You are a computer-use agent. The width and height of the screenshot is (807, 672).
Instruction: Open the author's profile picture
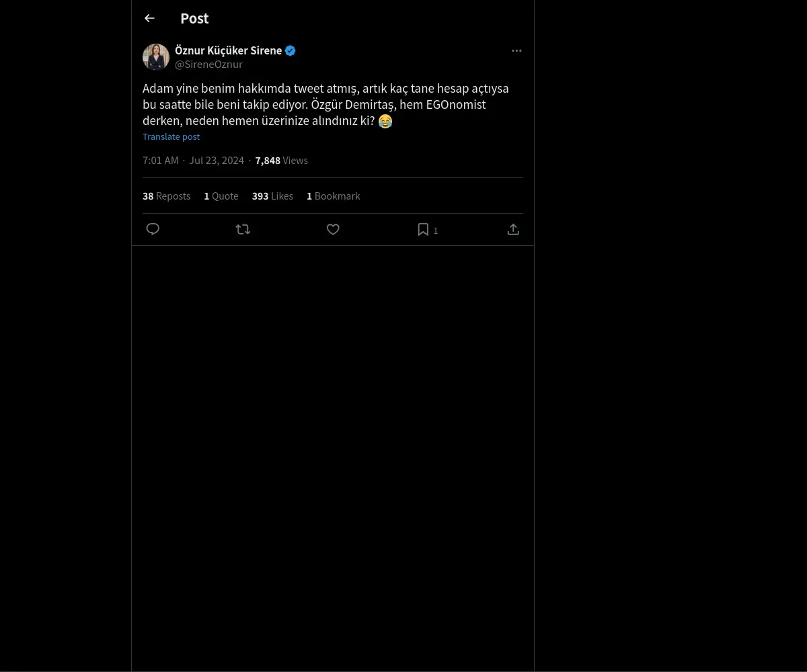(x=156, y=57)
